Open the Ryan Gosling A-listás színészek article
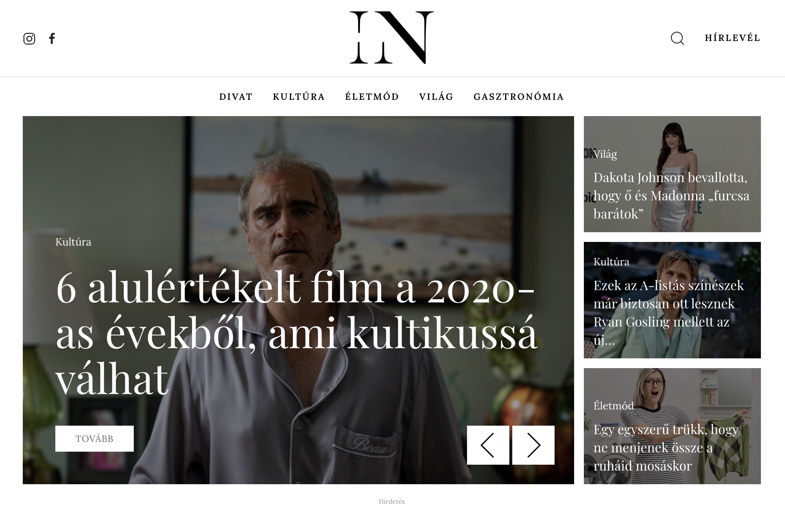Image resolution: width=785 pixels, height=532 pixels. [668, 313]
